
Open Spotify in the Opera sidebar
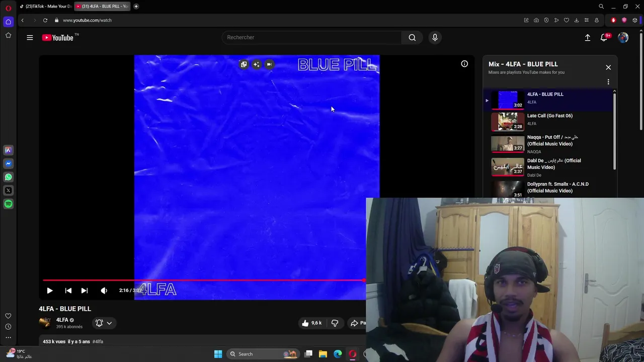8,204
